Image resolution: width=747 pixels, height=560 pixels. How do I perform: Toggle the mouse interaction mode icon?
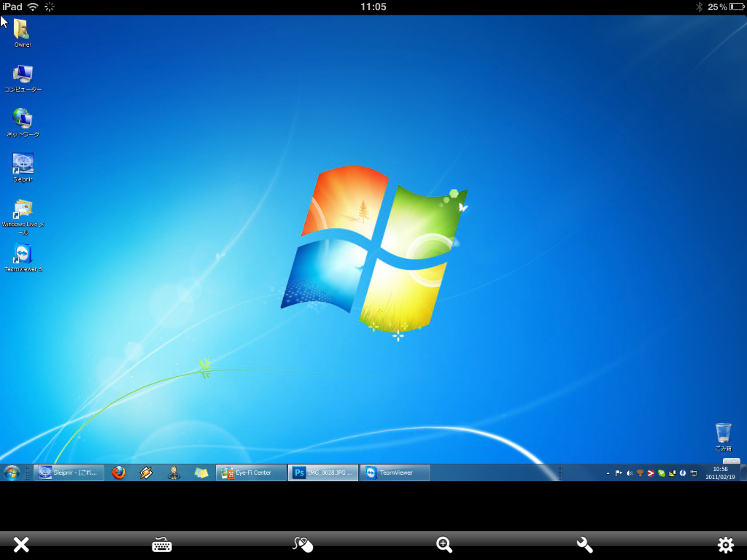coord(303,544)
